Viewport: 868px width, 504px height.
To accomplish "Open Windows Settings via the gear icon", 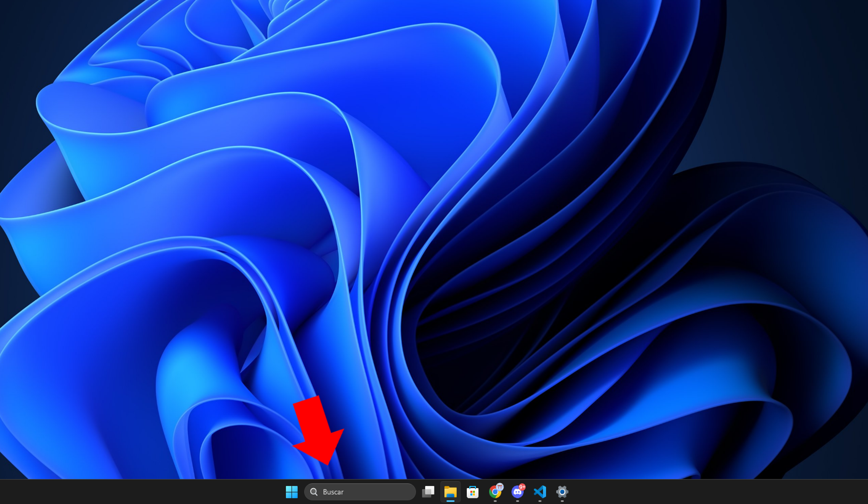I will pyautogui.click(x=562, y=492).
